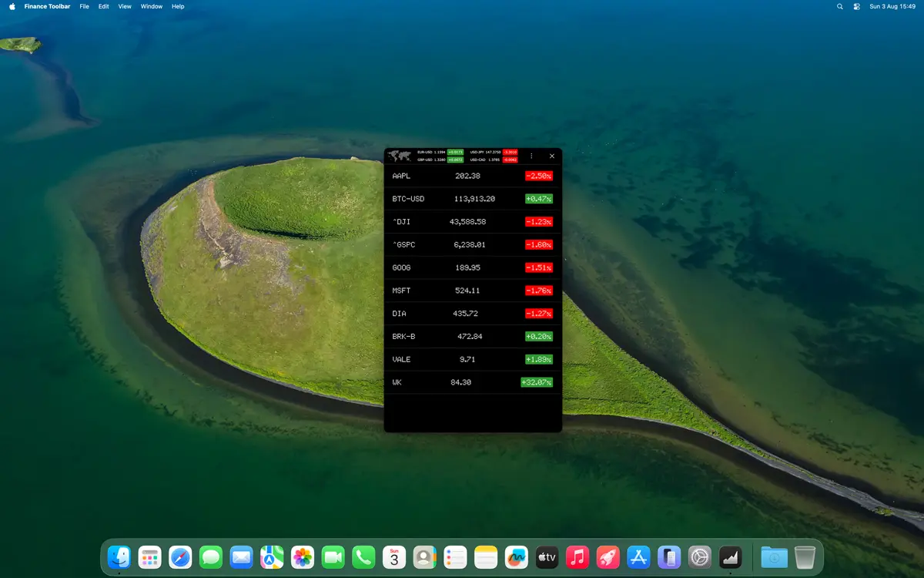Start FaceTime from the Dock
Screen dimensions: 924x578
[333, 556]
